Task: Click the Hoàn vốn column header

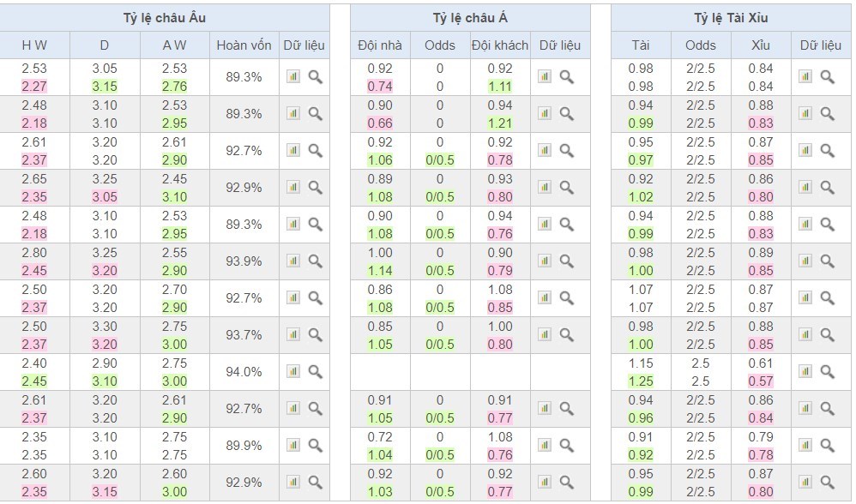Action: tap(244, 45)
